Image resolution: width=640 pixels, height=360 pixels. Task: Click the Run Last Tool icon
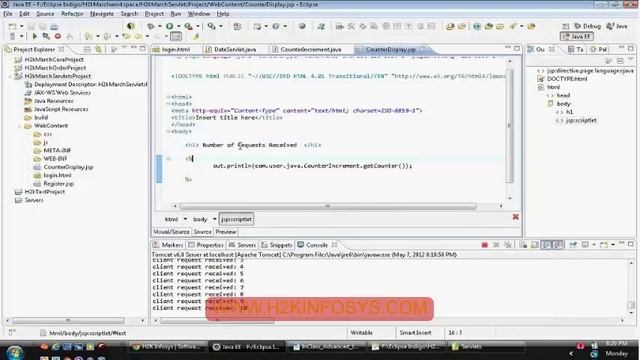[x=188, y=26]
